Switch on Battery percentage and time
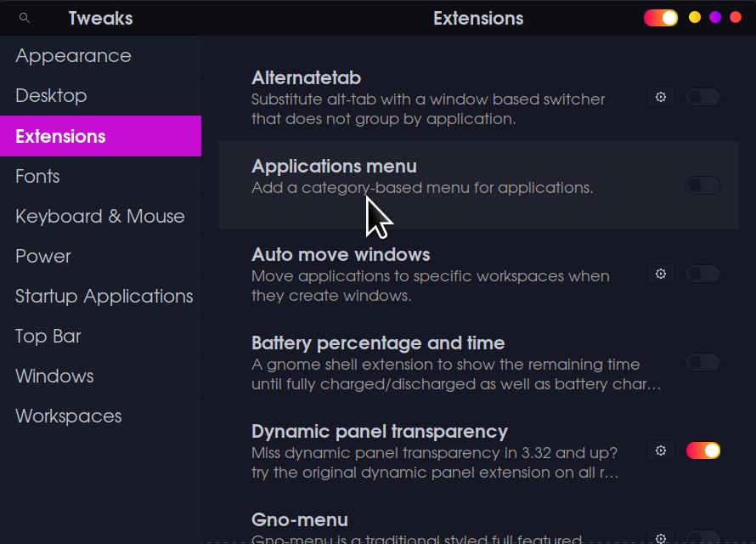The height and width of the screenshot is (544, 756). click(702, 362)
